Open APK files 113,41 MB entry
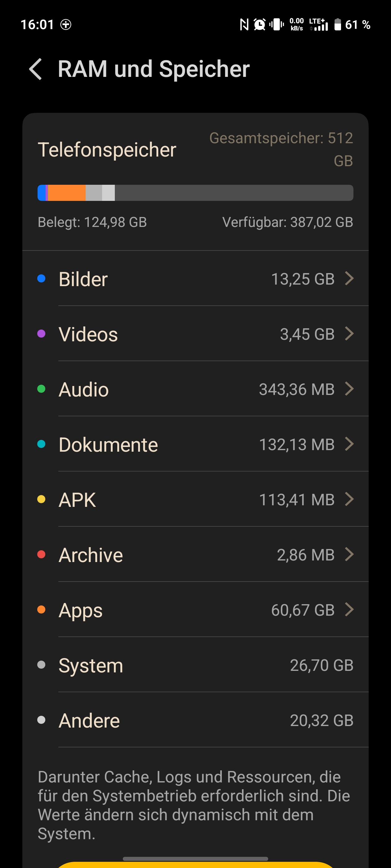 195,499
